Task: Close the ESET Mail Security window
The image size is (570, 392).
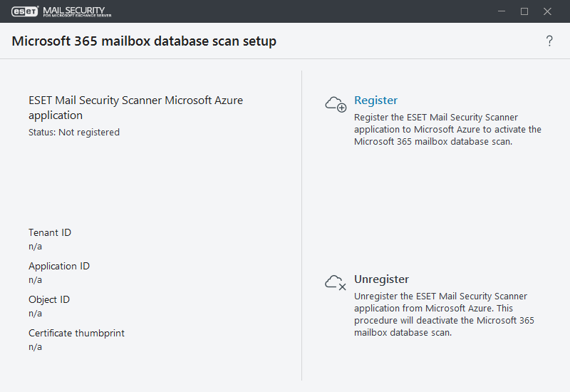Action: pyautogui.click(x=547, y=11)
